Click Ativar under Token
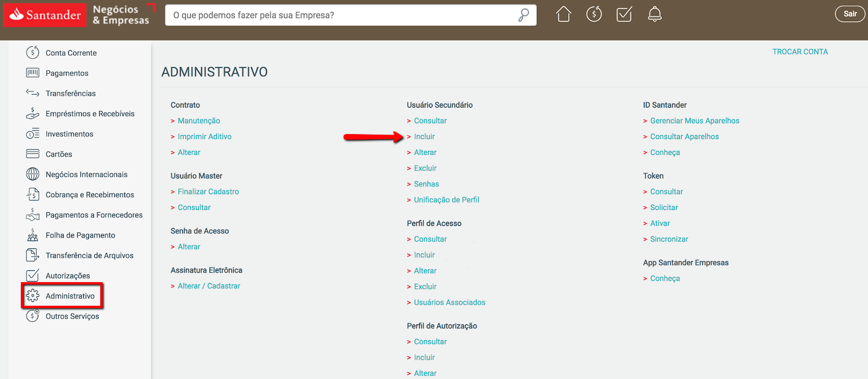 pyautogui.click(x=660, y=223)
